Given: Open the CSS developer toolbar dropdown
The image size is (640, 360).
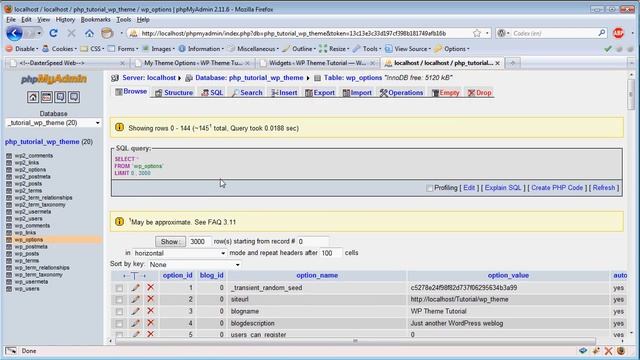Looking at the screenshot, I should pos(92,49).
